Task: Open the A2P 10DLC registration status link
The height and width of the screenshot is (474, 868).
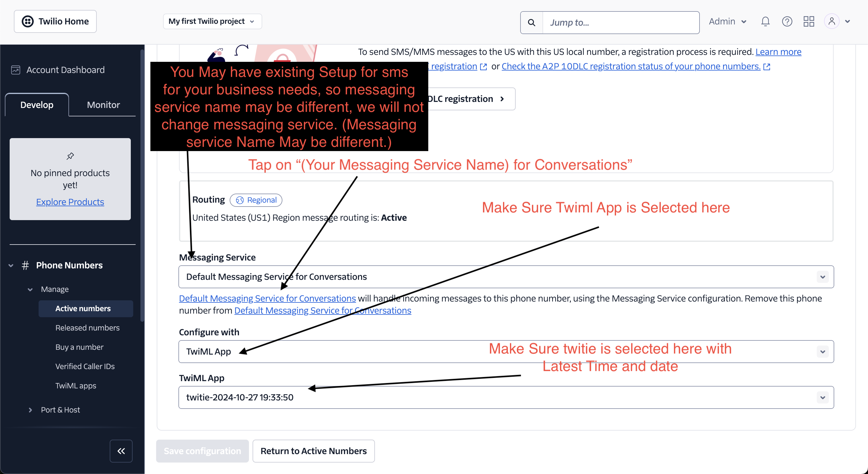Action: tap(631, 66)
